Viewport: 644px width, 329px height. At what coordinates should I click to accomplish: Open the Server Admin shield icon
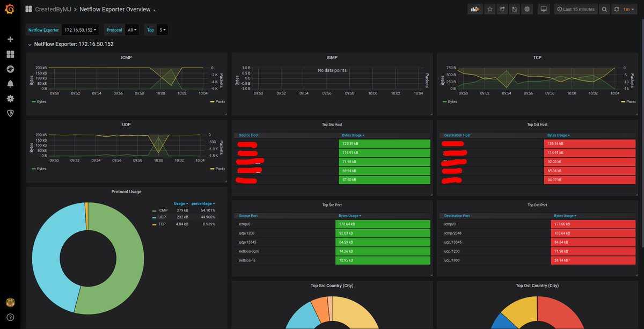[x=10, y=113]
